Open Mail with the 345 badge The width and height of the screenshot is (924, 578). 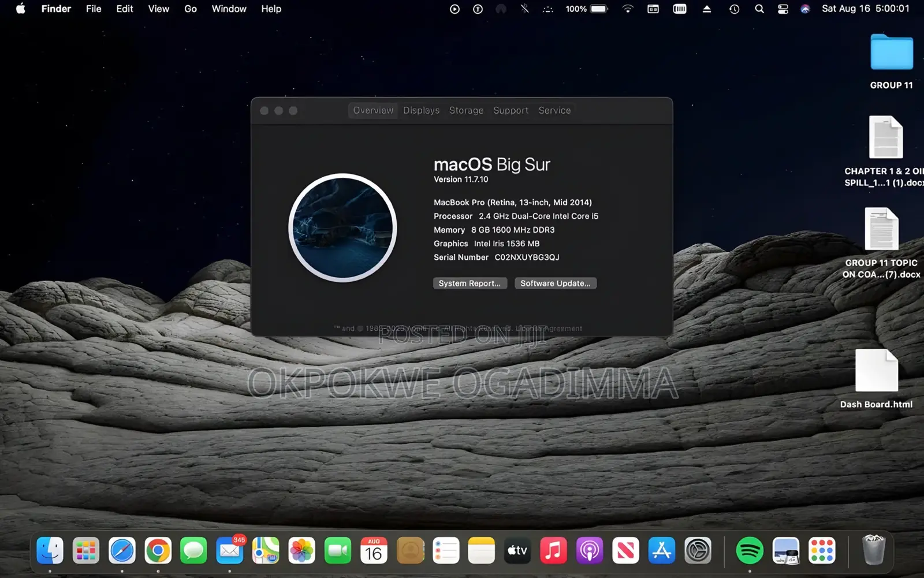point(230,550)
